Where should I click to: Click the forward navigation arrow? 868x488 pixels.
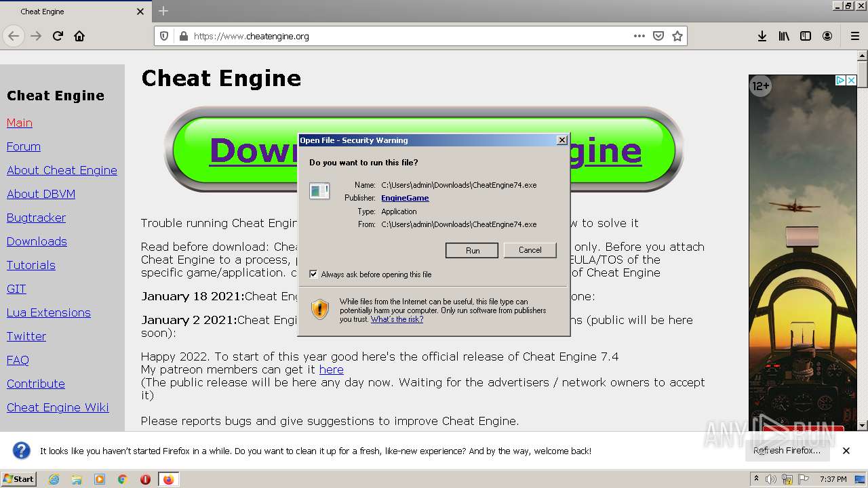coord(36,36)
